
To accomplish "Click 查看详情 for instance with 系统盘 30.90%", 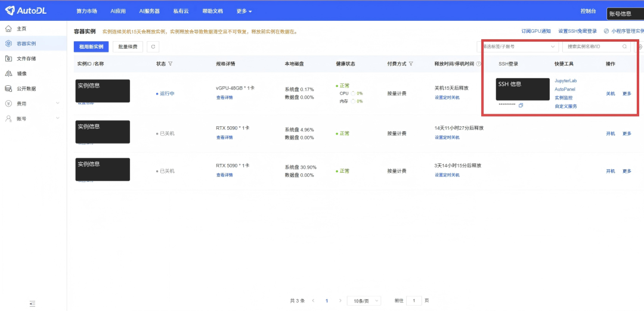I will click(x=224, y=175).
